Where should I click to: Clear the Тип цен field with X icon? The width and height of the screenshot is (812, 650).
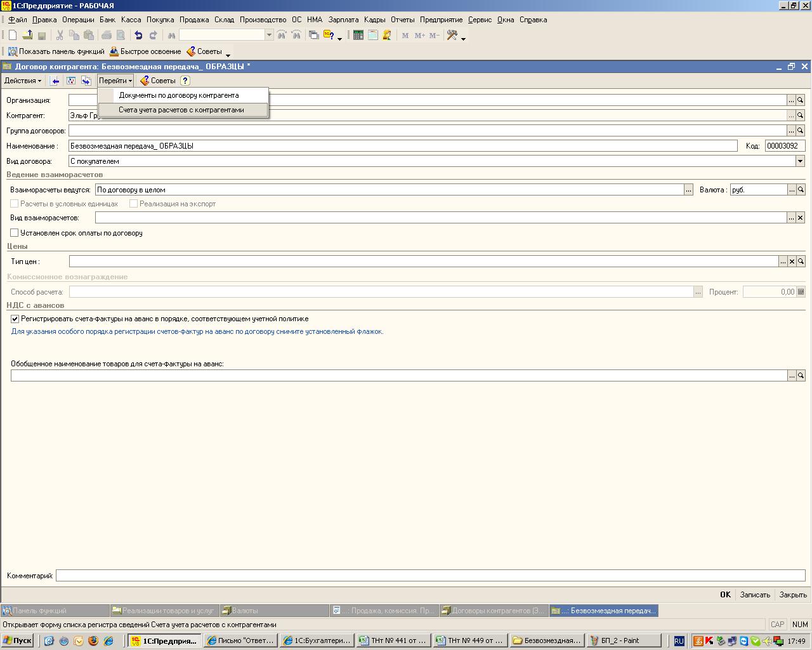click(x=792, y=262)
